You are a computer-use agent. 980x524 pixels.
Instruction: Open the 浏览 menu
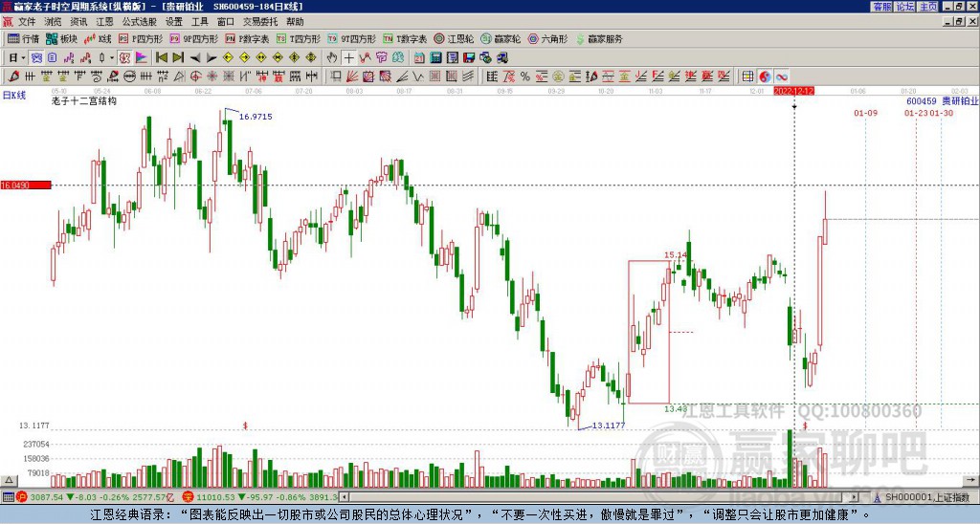tap(54, 22)
